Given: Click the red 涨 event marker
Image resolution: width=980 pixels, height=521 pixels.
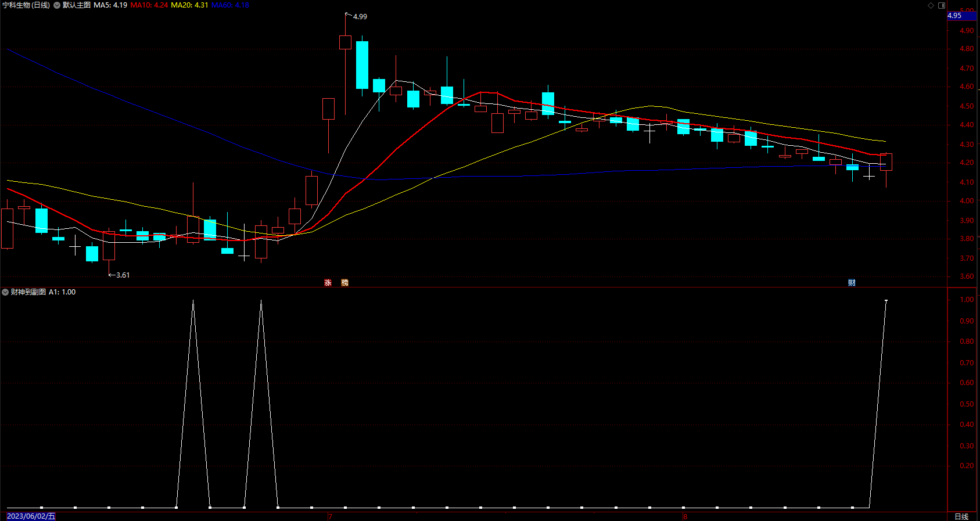Looking at the screenshot, I should [x=328, y=283].
